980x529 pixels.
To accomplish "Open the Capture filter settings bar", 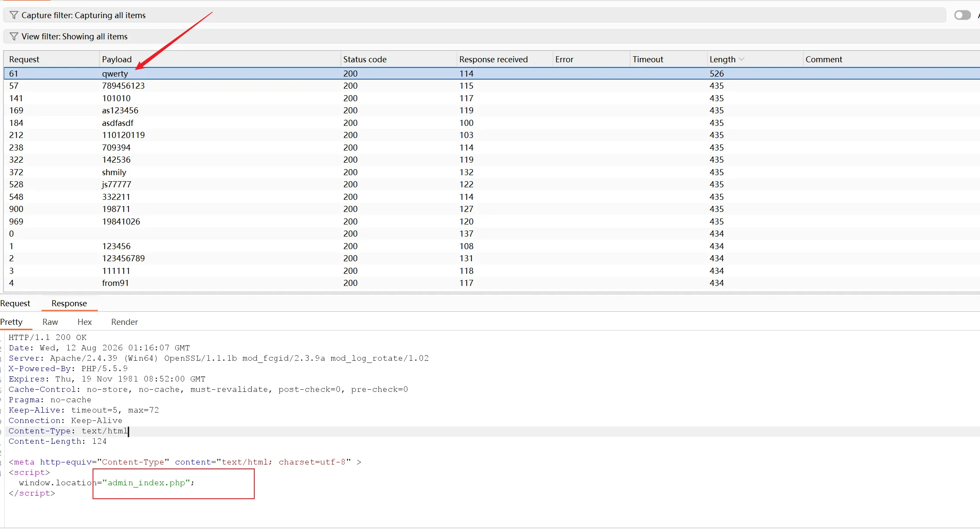I will point(474,15).
